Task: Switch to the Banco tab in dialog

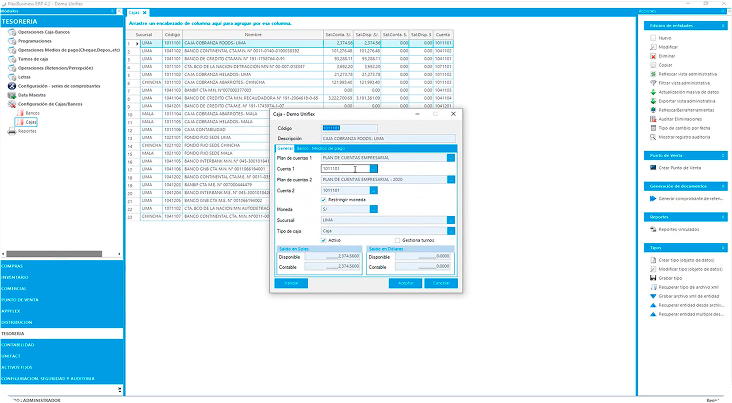Action: click(x=301, y=148)
